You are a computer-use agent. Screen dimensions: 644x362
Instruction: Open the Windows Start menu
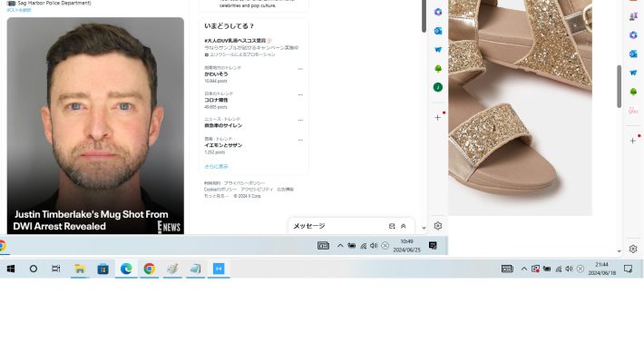coord(11,269)
